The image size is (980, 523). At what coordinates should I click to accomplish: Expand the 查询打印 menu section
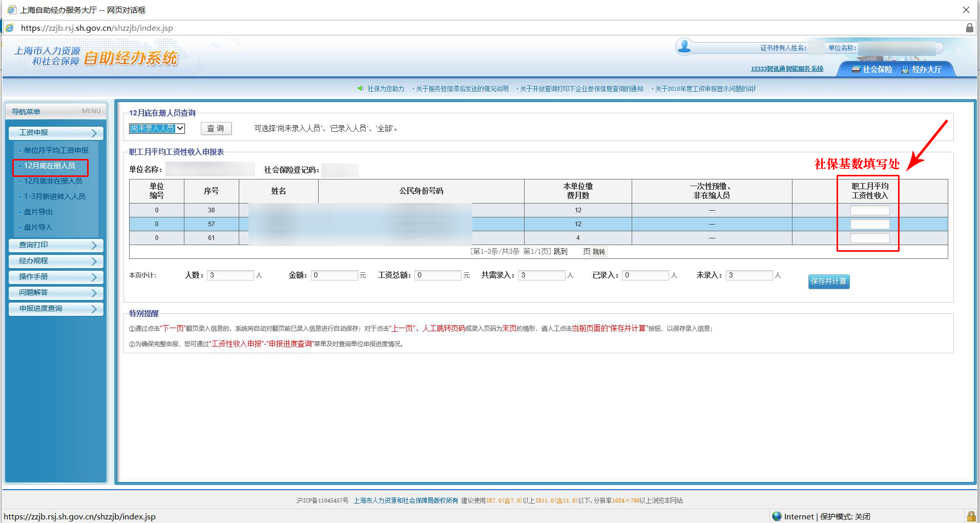click(x=56, y=245)
